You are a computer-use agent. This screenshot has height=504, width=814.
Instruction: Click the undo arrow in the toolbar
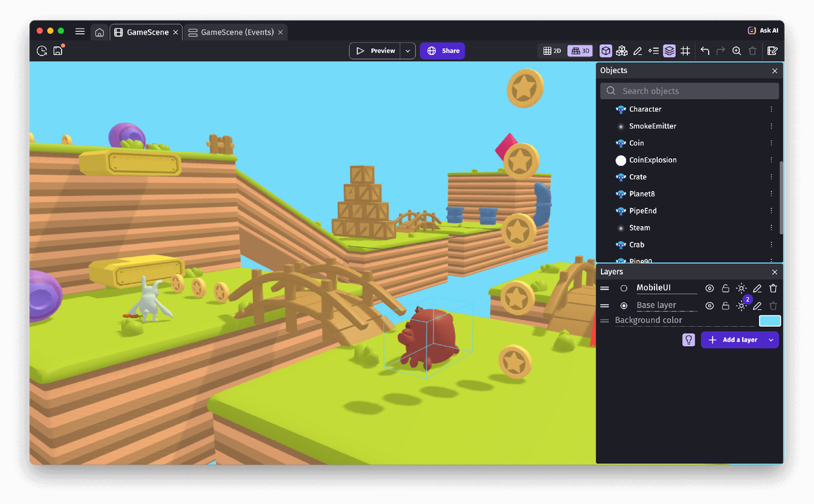tap(705, 50)
